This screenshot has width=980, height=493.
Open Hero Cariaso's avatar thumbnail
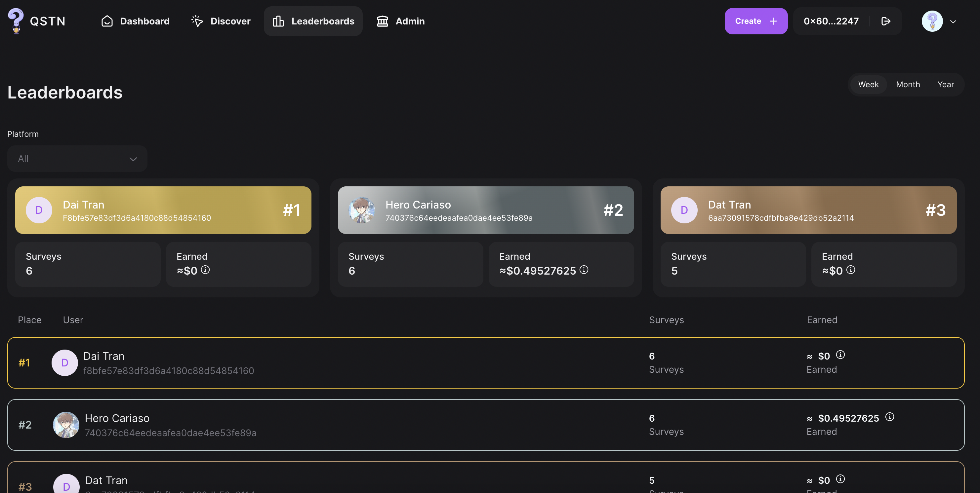pyautogui.click(x=361, y=210)
